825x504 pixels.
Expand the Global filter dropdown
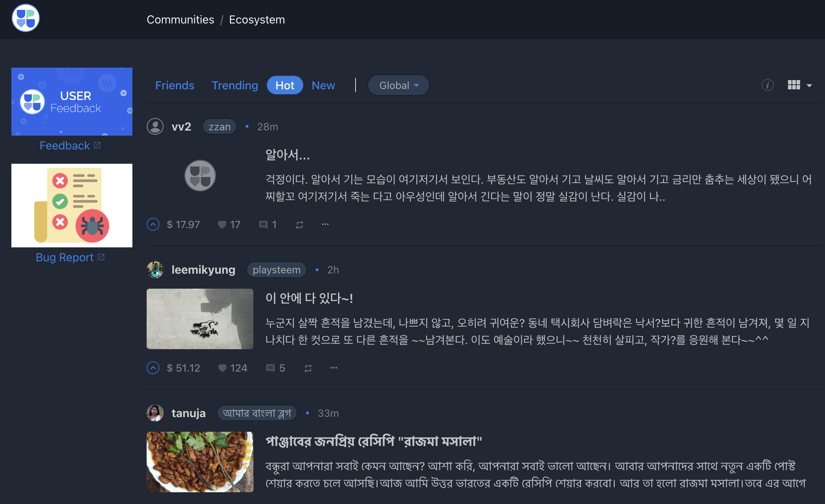398,85
